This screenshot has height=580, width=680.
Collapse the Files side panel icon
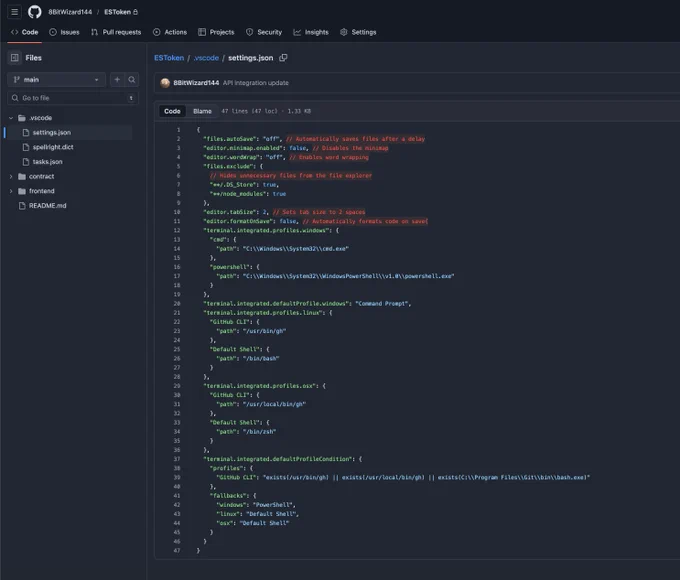click(x=15, y=58)
